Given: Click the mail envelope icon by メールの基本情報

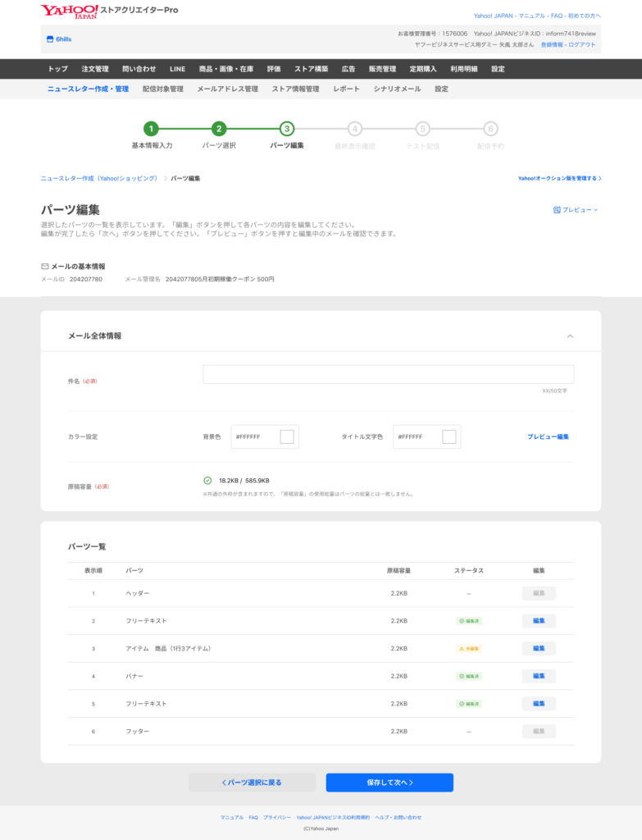Looking at the screenshot, I should 45,267.
